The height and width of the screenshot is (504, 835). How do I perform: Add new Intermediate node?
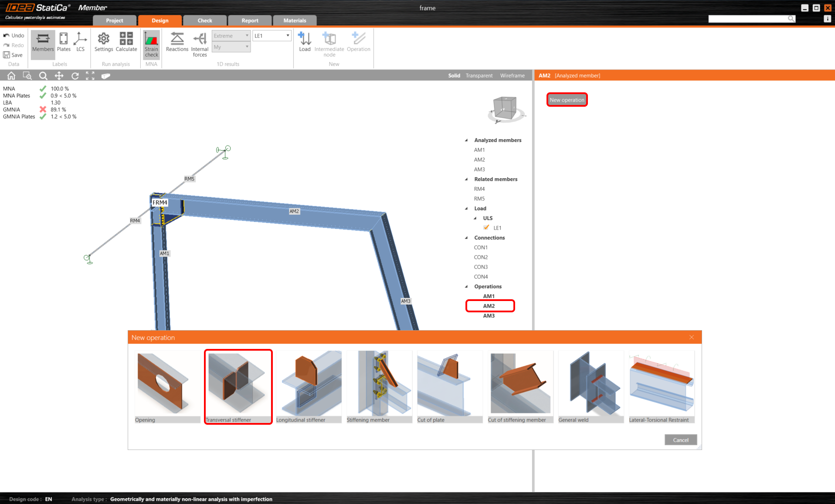pyautogui.click(x=329, y=44)
